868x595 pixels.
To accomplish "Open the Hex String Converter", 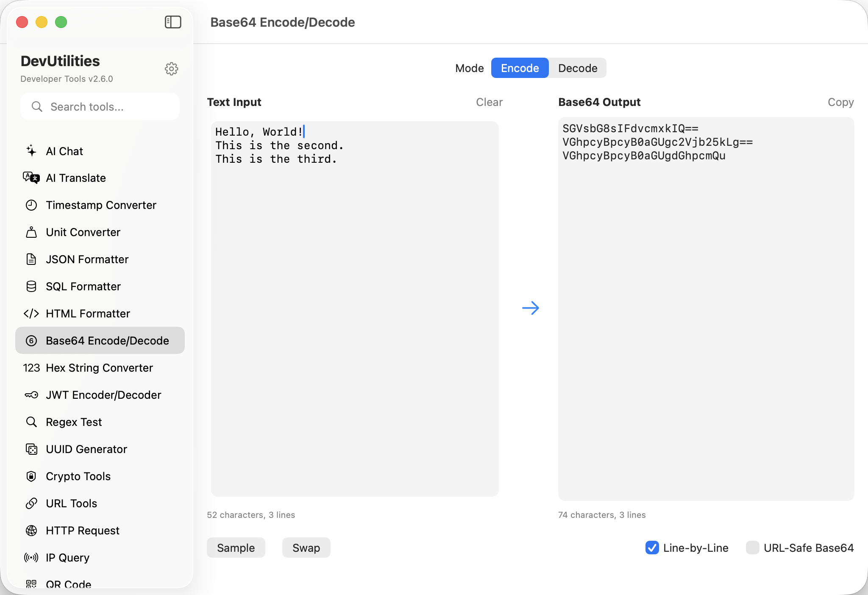I will [99, 368].
